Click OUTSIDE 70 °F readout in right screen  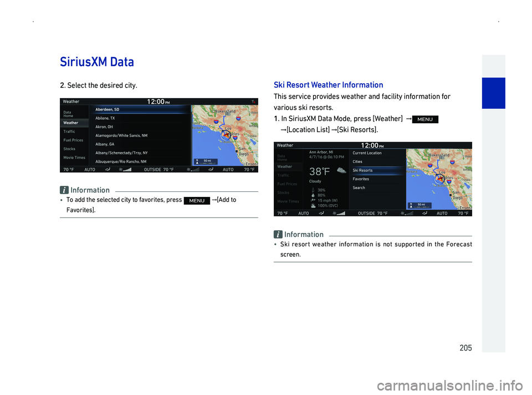point(372,213)
